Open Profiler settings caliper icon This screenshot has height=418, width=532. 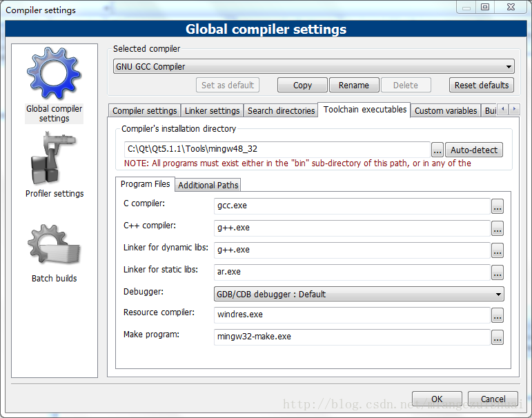pyautogui.click(x=53, y=159)
